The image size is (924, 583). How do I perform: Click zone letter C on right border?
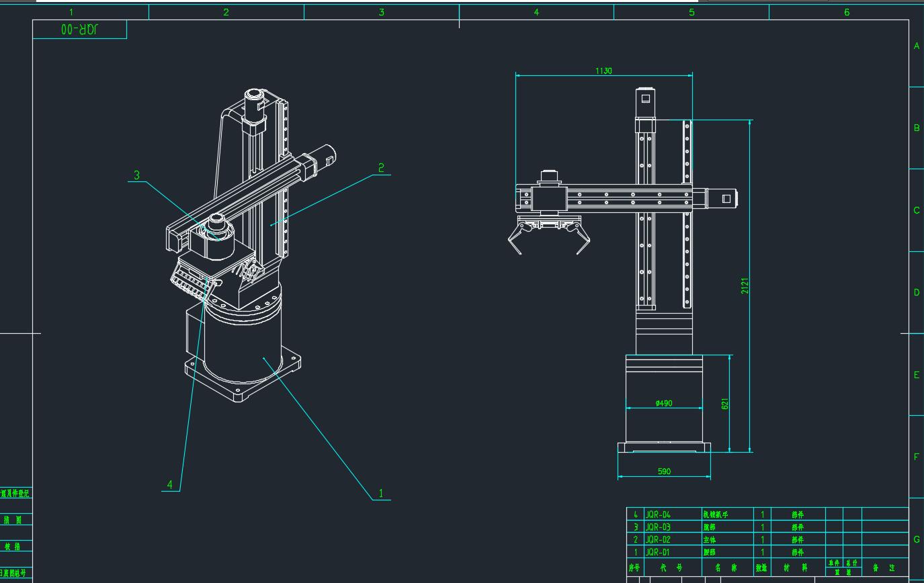(x=916, y=210)
